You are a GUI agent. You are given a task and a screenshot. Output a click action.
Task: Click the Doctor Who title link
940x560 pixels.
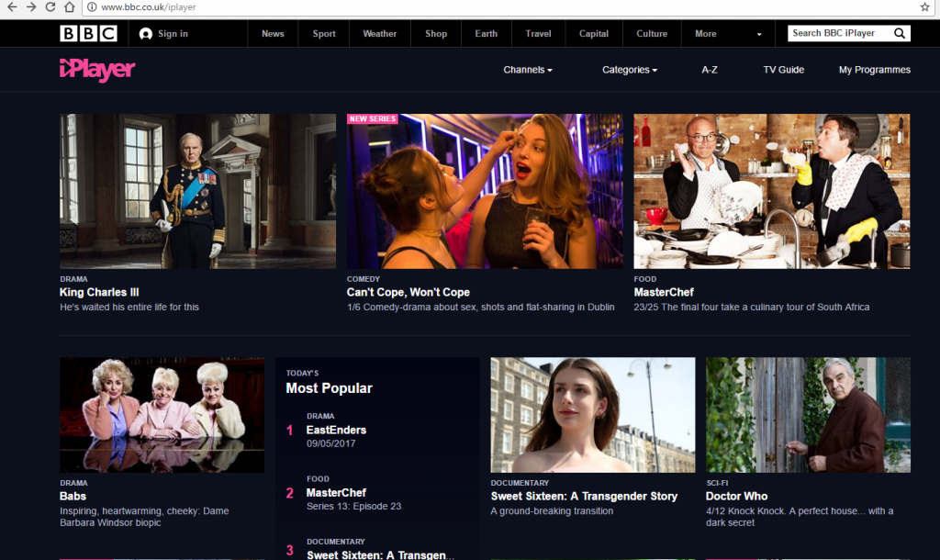(736, 496)
